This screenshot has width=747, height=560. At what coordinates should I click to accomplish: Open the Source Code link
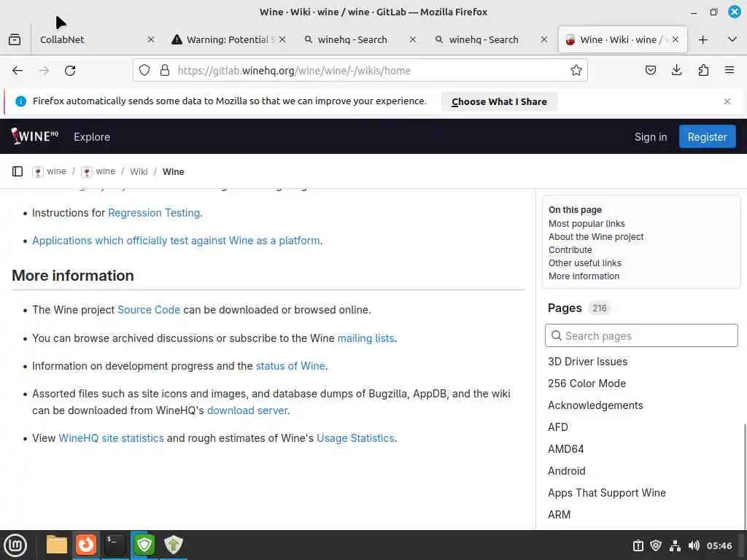[x=149, y=309]
